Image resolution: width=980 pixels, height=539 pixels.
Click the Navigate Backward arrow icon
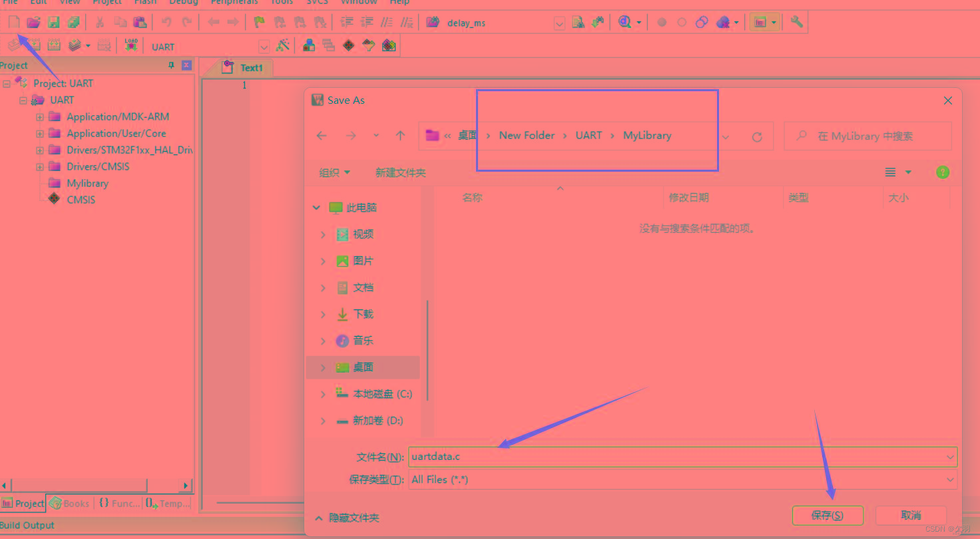pyautogui.click(x=214, y=23)
